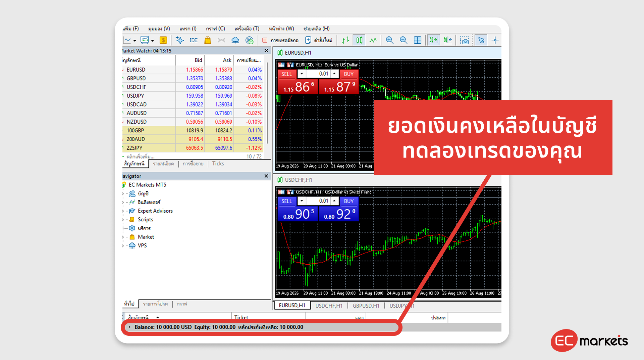Image resolution: width=644 pixels, height=360 pixels.
Task: Expand the บัญชี accounts tree node
Action: pos(123,194)
